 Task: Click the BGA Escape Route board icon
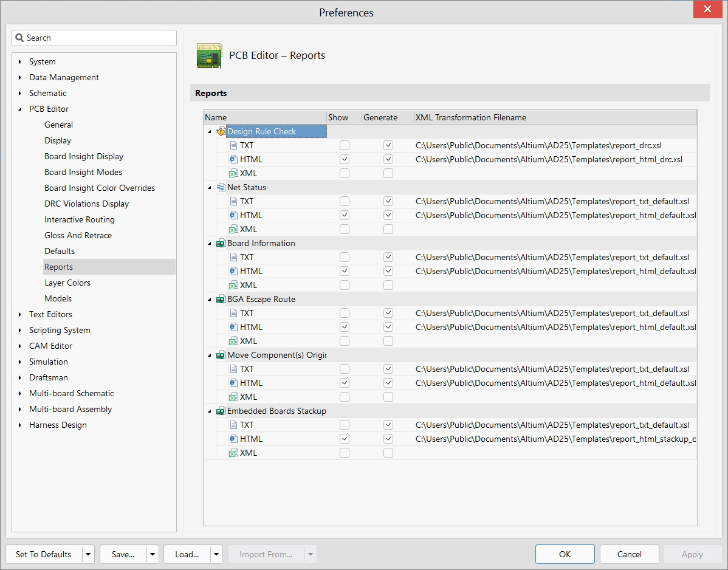221,300
